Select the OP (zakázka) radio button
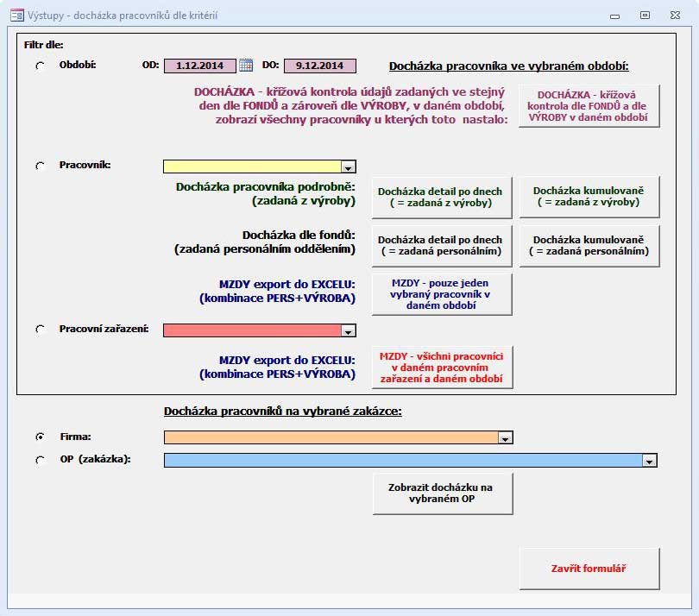Viewport: 699px width, 616px height. 40,460
